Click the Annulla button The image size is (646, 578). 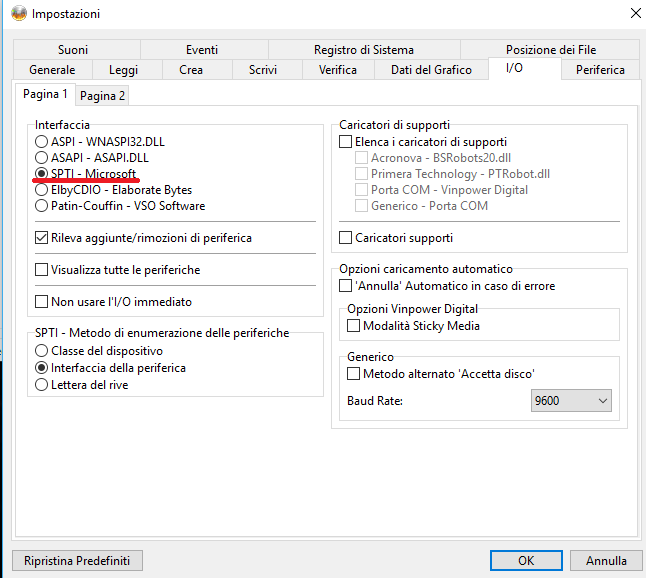coord(606,560)
